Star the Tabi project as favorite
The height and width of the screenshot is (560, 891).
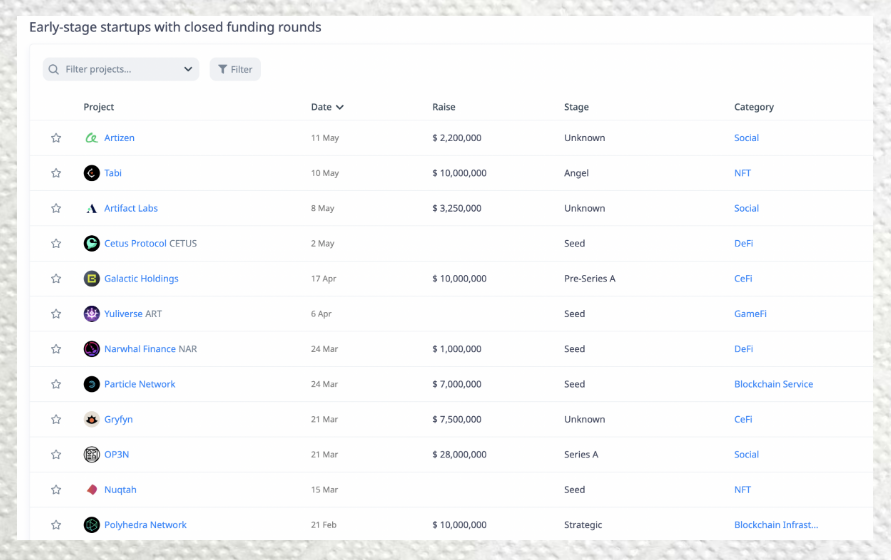[56, 173]
